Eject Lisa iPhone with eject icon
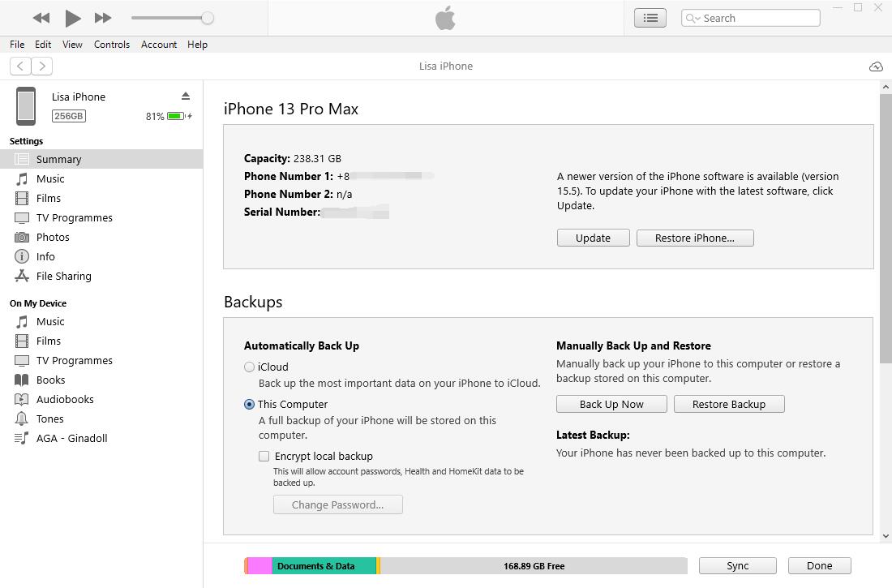The image size is (892, 588). tap(186, 96)
